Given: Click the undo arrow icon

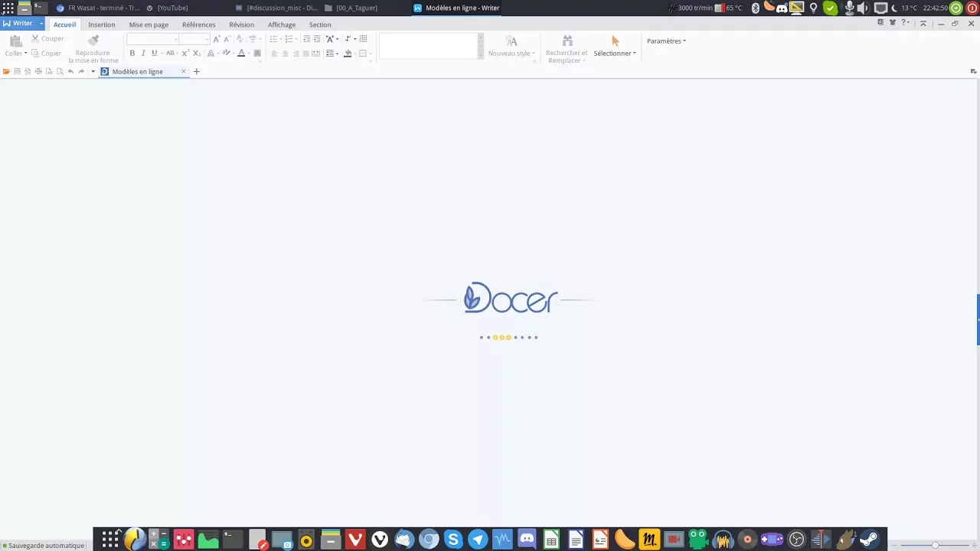Looking at the screenshot, I should pos(70,72).
